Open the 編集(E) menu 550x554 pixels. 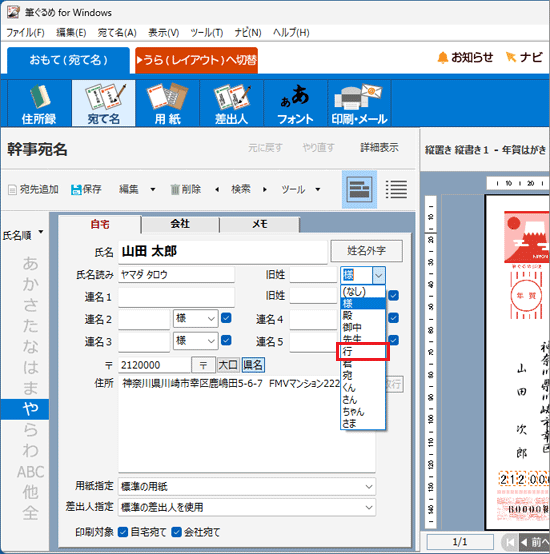pyautogui.click(x=71, y=33)
